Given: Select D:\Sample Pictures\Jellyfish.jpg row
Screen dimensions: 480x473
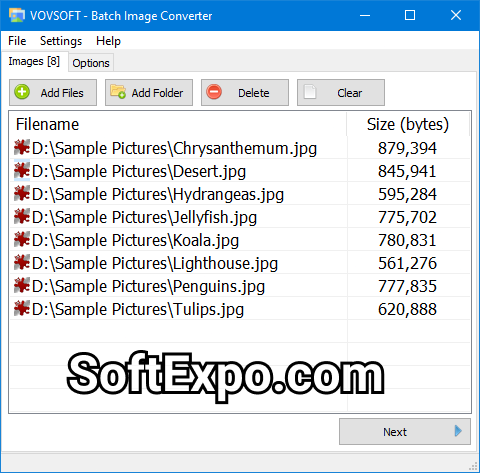Looking at the screenshot, I should pos(240,217).
